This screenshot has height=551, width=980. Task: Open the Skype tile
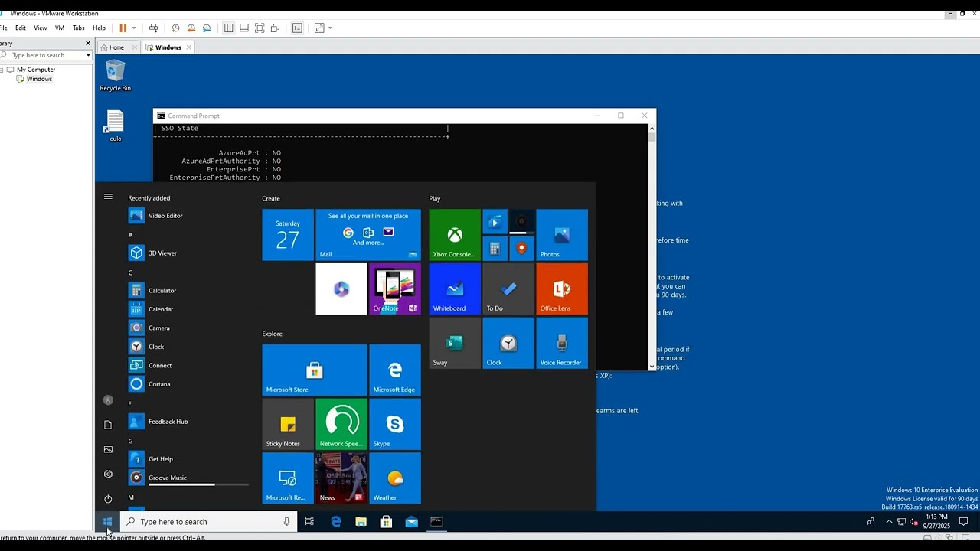395,424
